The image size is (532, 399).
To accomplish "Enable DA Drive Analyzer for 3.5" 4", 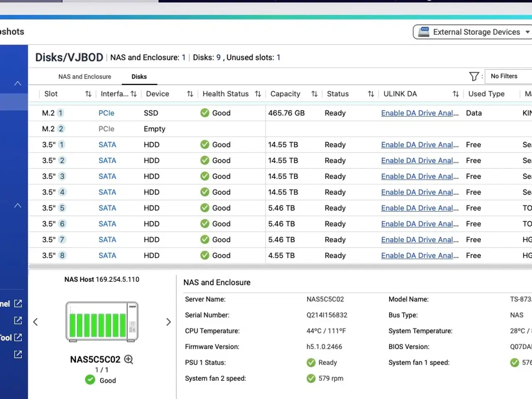I will point(420,192).
